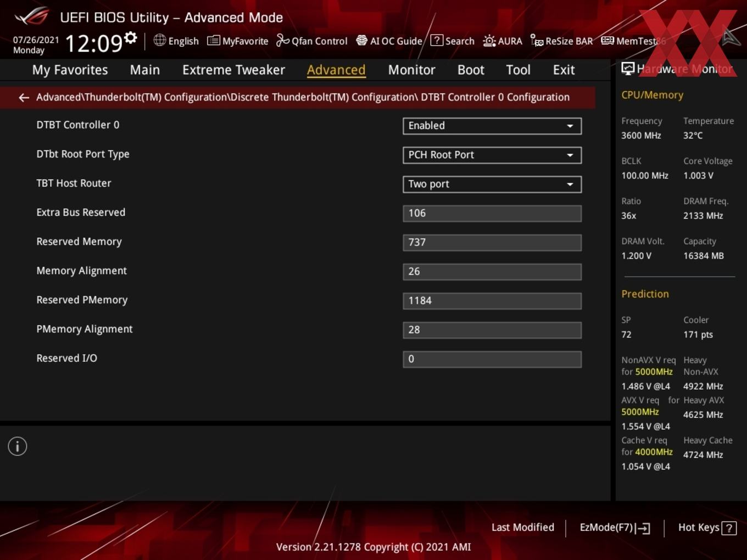747x560 pixels.
Task: Click the Extra Bus Reserved label
Action: [x=81, y=212]
